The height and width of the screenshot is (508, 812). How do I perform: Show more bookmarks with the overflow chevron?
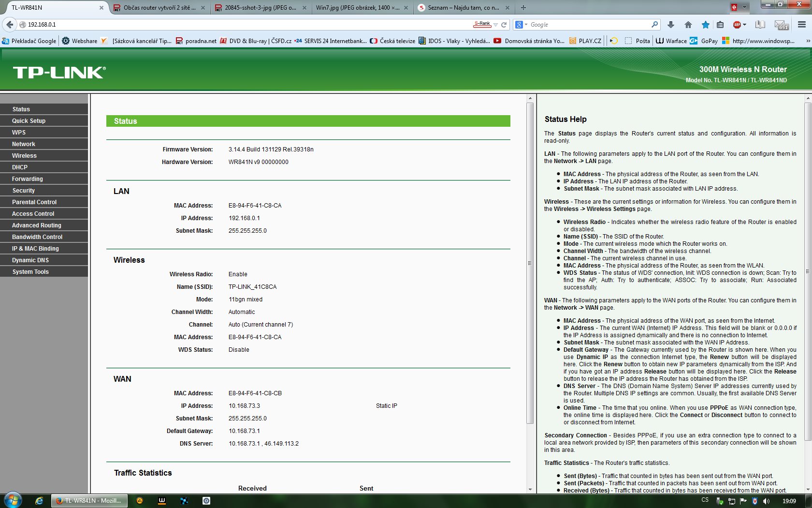(808, 41)
